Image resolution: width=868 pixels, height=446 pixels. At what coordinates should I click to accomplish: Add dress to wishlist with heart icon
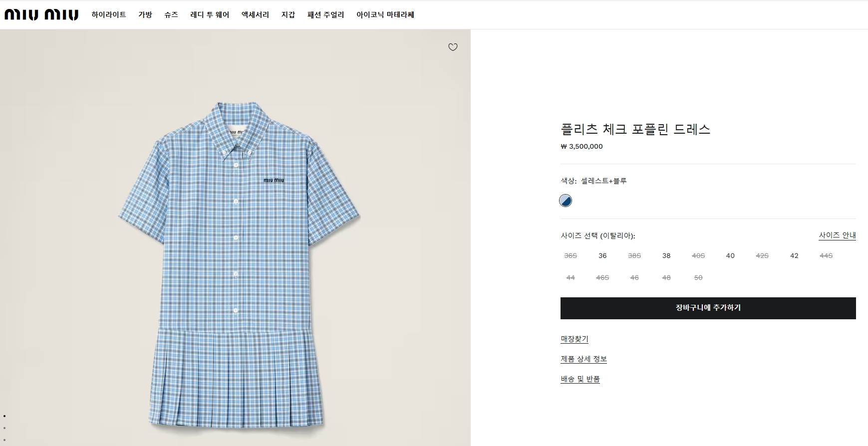[x=453, y=47]
